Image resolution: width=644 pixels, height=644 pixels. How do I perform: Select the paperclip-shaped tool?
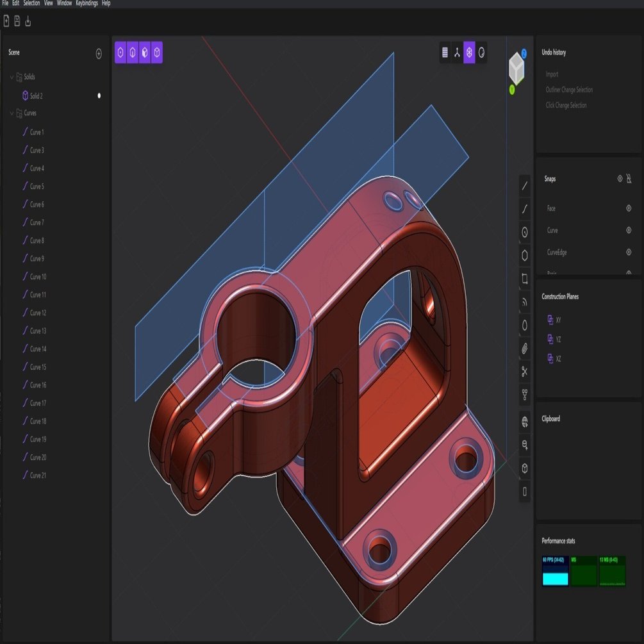click(524, 349)
